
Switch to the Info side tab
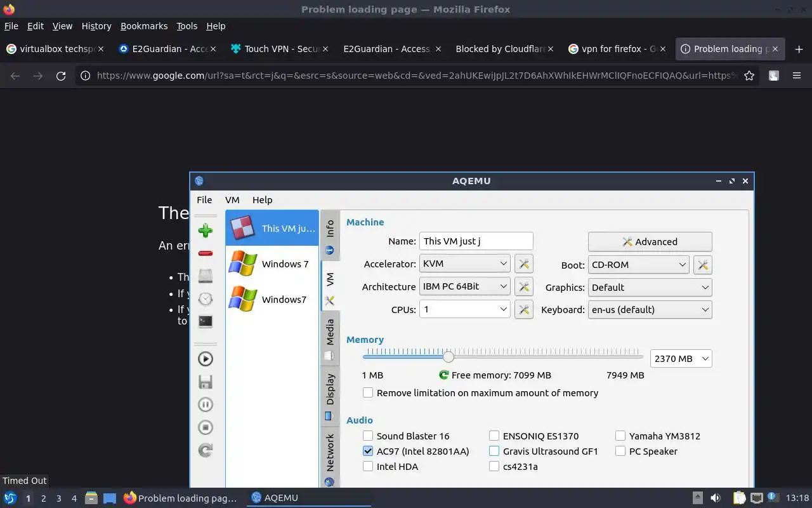coord(330,236)
